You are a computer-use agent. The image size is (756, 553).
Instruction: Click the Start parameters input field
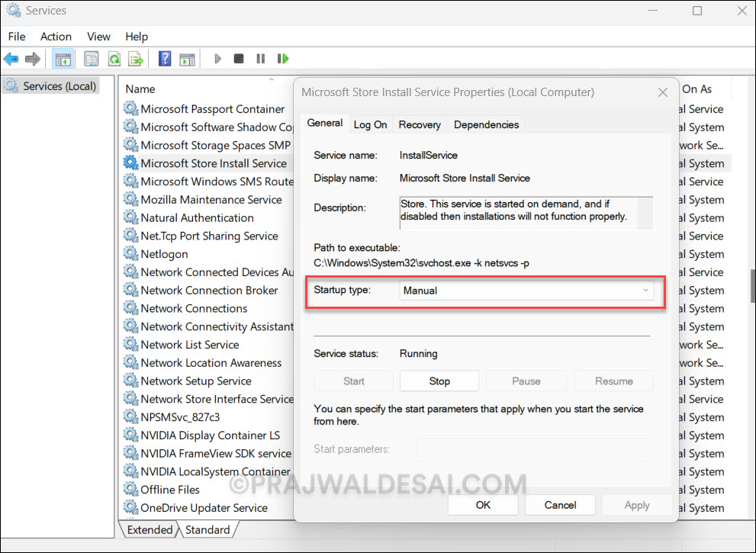(x=536, y=449)
